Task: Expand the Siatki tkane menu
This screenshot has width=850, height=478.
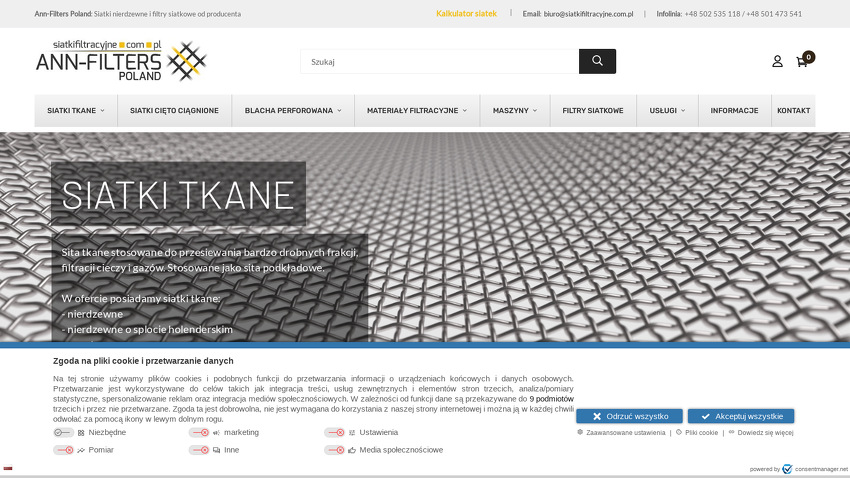Action: (76, 111)
